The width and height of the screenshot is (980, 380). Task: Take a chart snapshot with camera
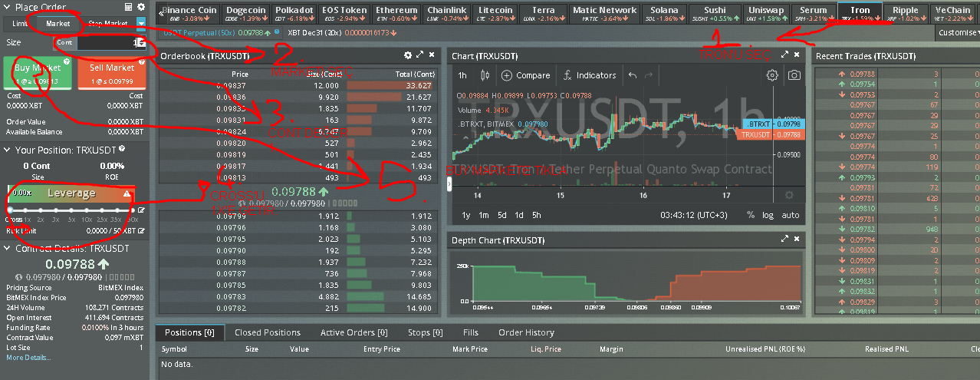pyautogui.click(x=794, y=75)
